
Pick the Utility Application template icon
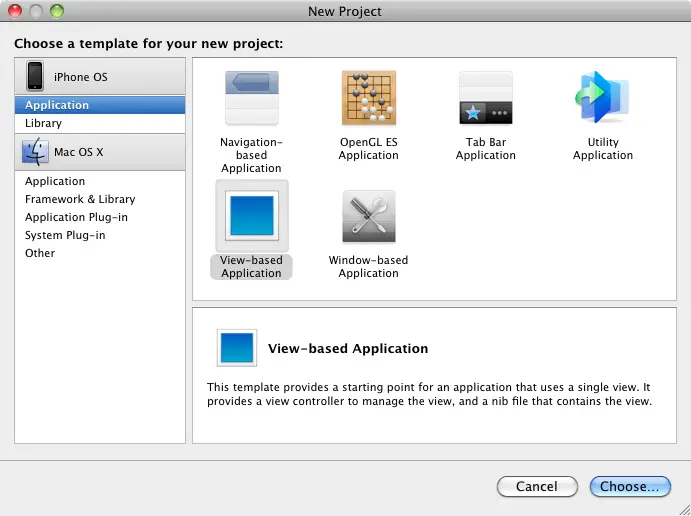[x=602, y=98]
